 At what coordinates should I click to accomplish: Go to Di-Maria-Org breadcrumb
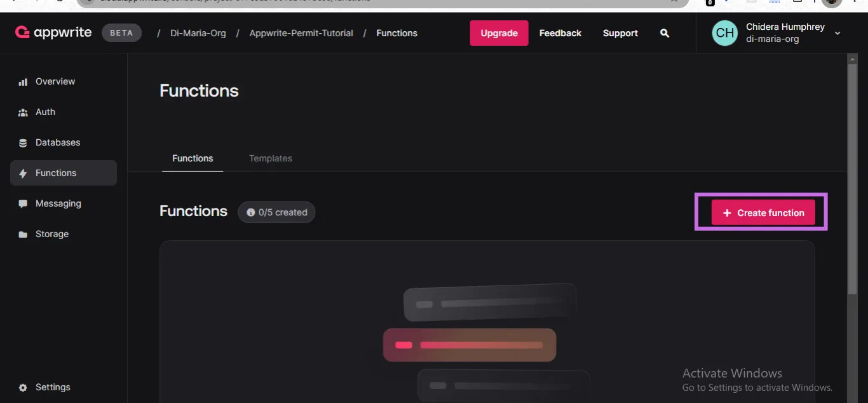198,33
